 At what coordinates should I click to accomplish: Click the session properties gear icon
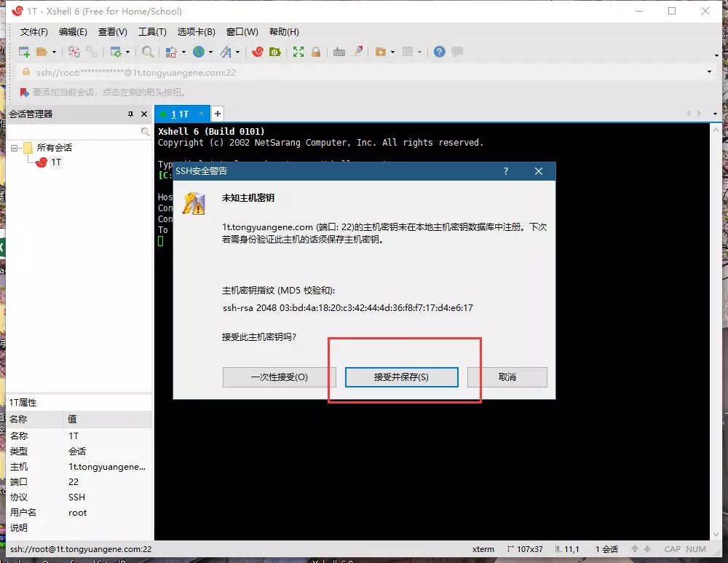pos(116,51)
